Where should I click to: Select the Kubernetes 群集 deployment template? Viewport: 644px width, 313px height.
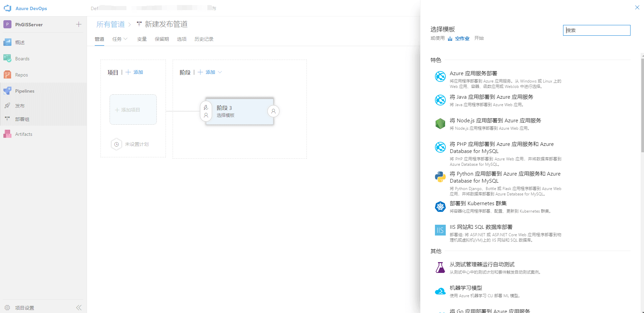pos(478,204)
